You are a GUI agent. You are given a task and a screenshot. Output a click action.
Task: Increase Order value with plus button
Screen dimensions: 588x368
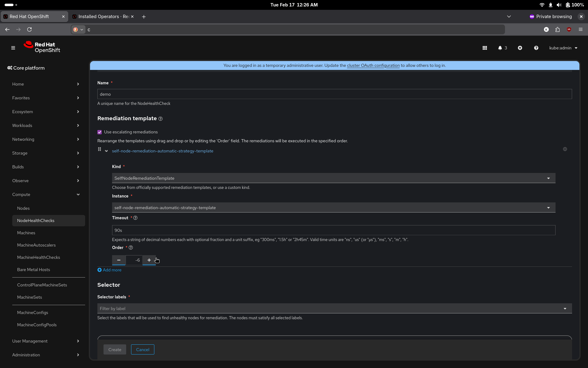click(149, 260)
